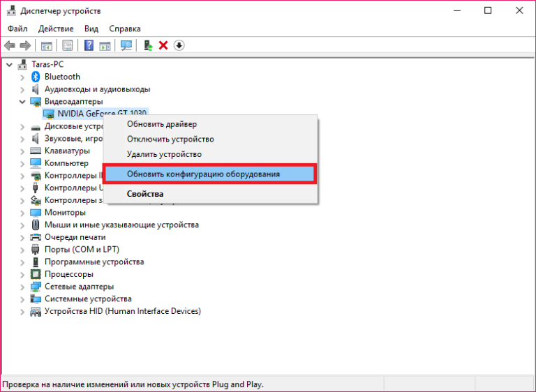Viewport: 536px width, 392px height.
Task: Expand the Дисковые устройства category
Action: (22, 127)
